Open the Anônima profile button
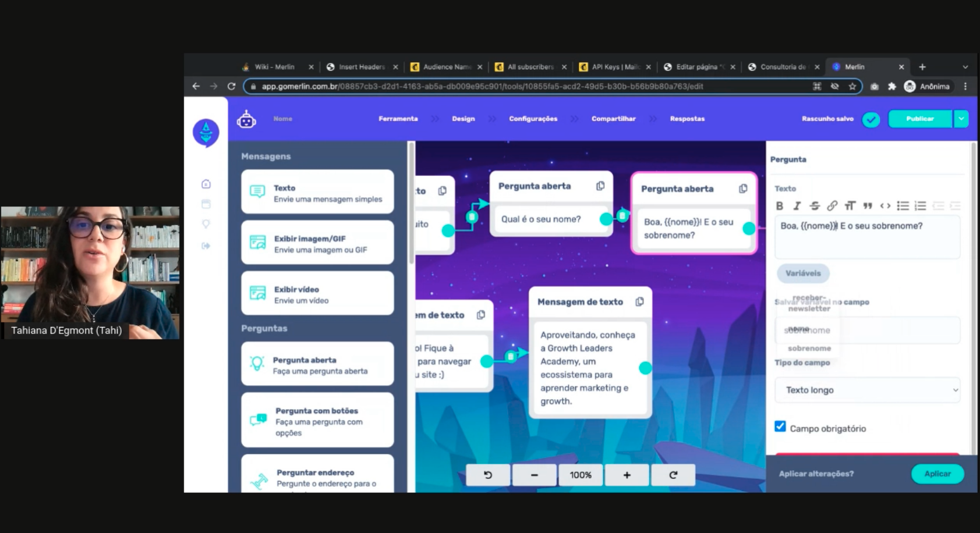 (928, 86)
